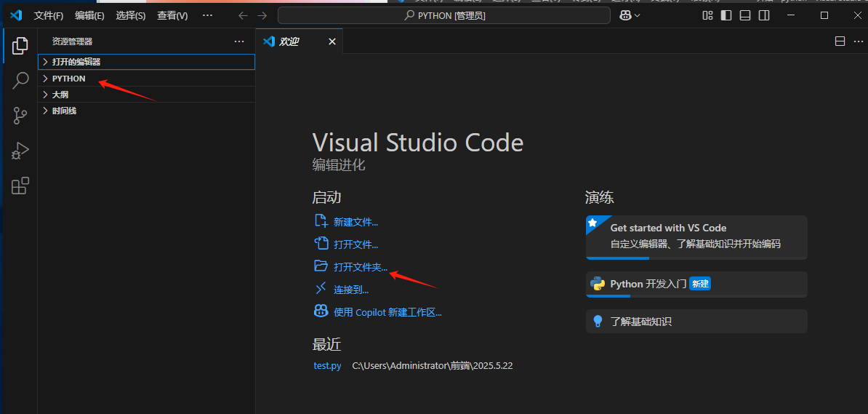Click the new file icon beside 新建文件
The height and width of the screenshot is (414, 868).
[321, 220]
